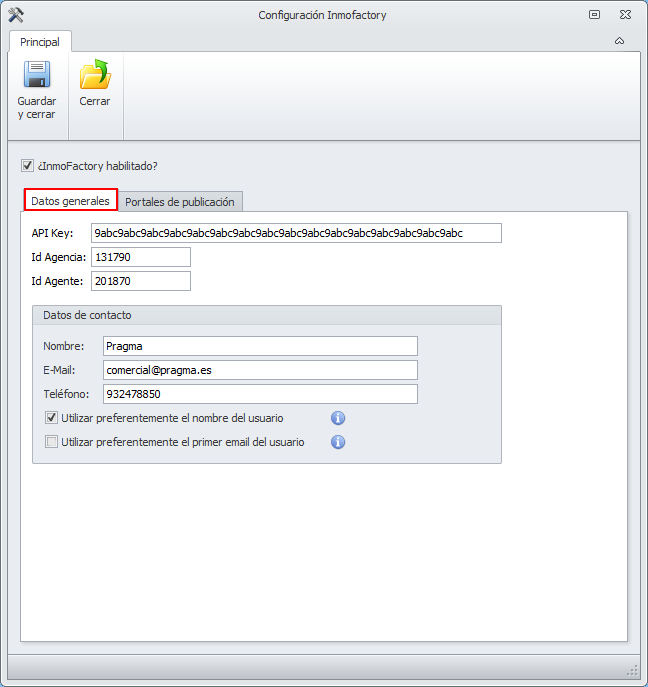Maximize the Configuración Inmofactory window
Image resolution: width=648 pixels, height=687 pixels.
(594, 14)
